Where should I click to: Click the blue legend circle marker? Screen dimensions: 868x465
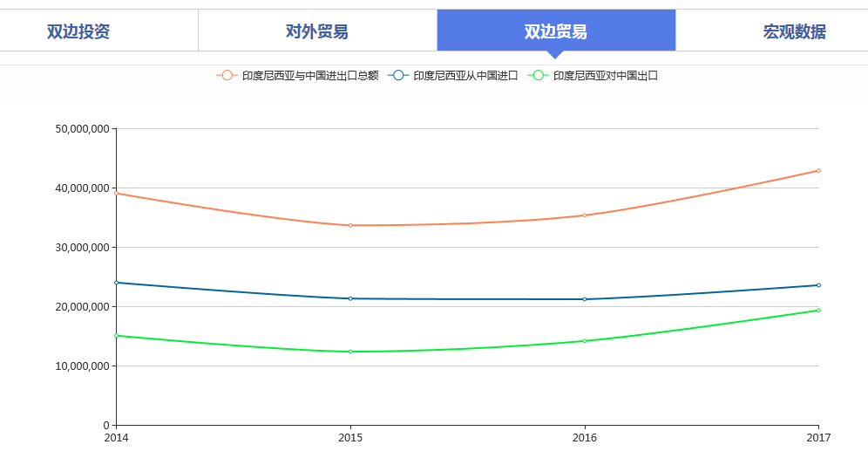(x=398, y=76)
